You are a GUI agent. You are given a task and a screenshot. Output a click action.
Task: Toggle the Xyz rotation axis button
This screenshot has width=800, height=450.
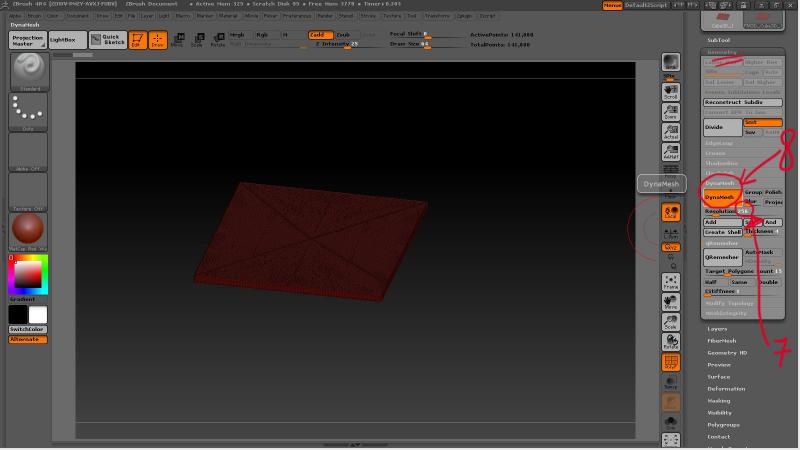tap(670, 247)
